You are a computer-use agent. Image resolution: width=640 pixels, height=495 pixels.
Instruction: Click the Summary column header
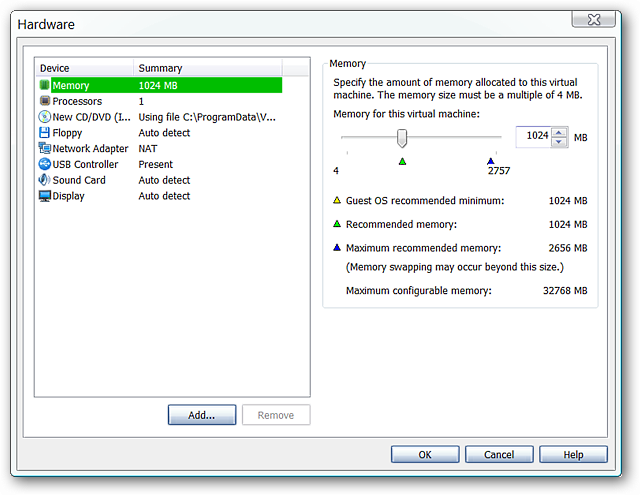pyautogui.click(x=208, y=68)
